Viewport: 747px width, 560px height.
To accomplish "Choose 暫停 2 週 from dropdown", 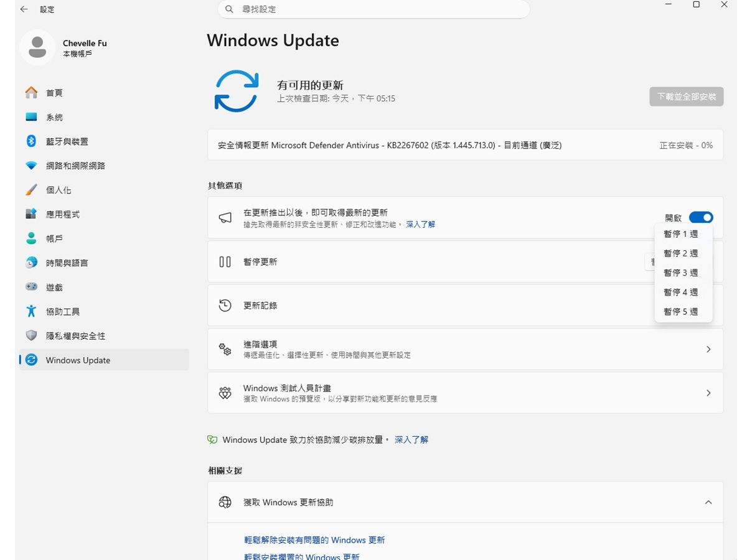I will click(x=684, y=253).
